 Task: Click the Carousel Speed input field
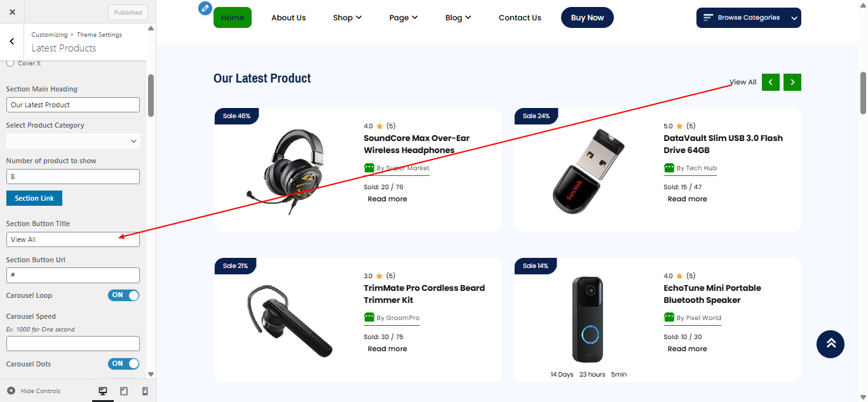point(73,344)
